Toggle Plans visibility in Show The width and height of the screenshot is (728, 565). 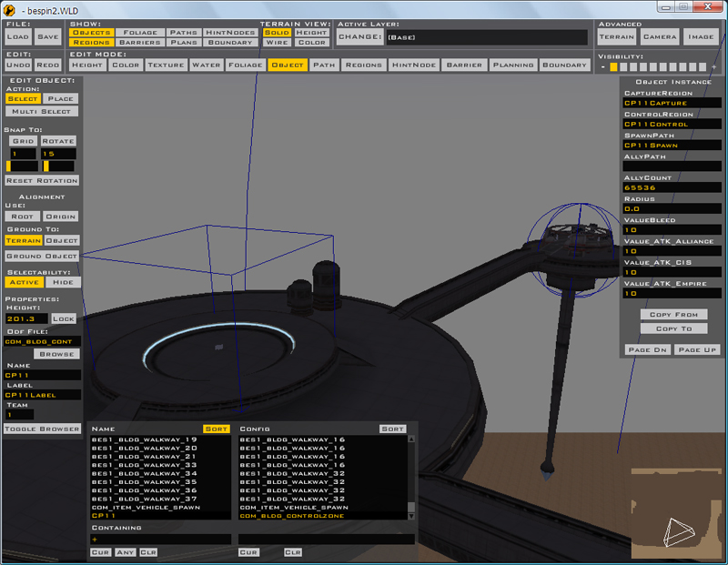coord(184,42)
